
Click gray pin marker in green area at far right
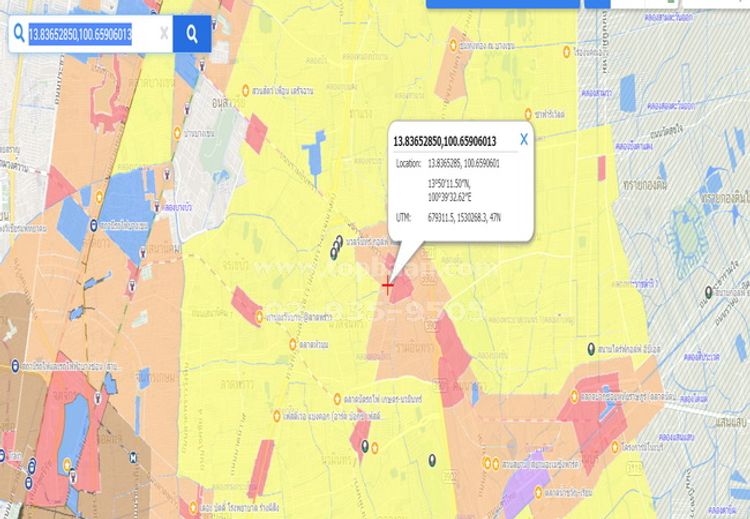point(708,291)
